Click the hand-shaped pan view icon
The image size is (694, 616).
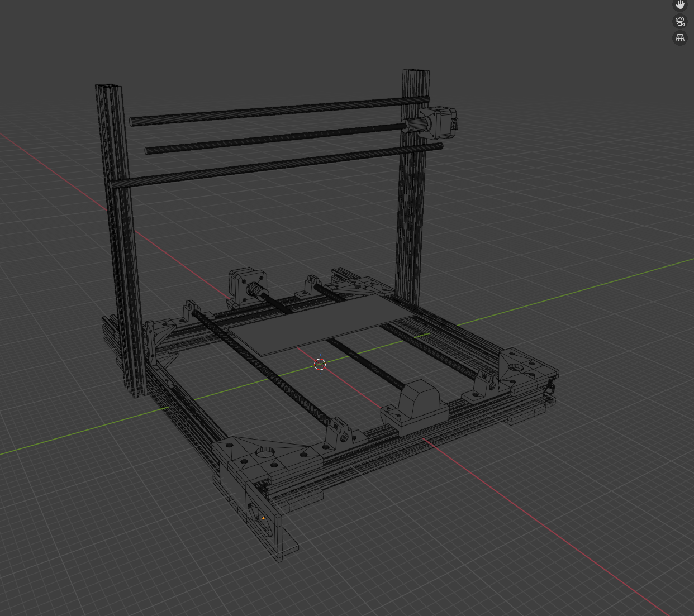point(680,4)
